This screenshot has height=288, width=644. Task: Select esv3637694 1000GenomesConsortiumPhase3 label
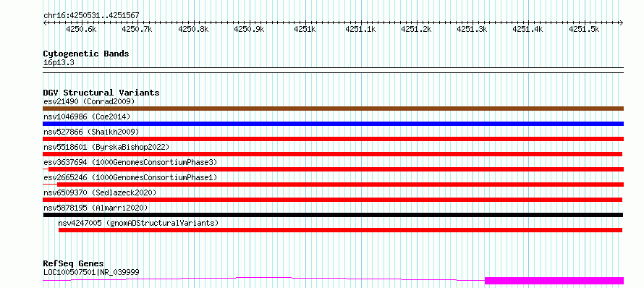(x=130, y=162)
